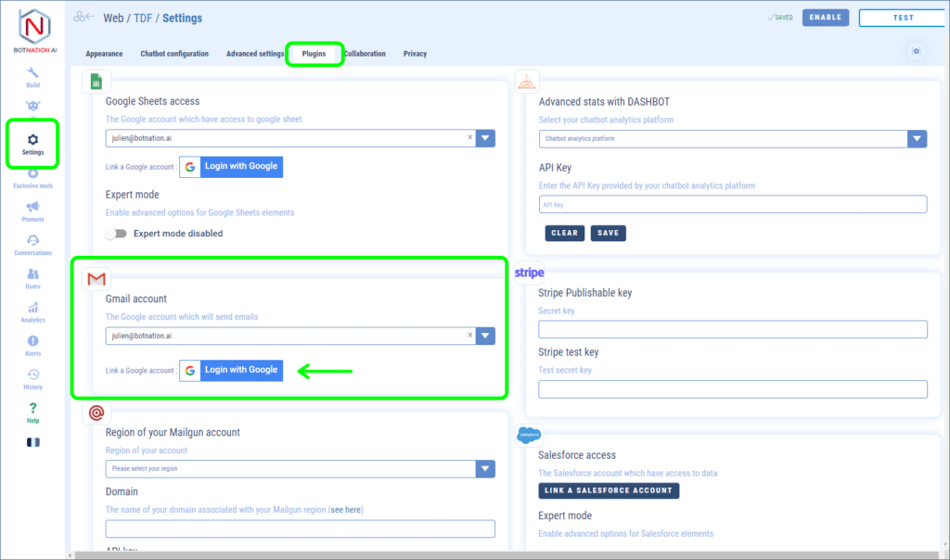Expand the Mailgun region dropdown
The width and height of the screenshot is (950, 560).
point(485,469)
